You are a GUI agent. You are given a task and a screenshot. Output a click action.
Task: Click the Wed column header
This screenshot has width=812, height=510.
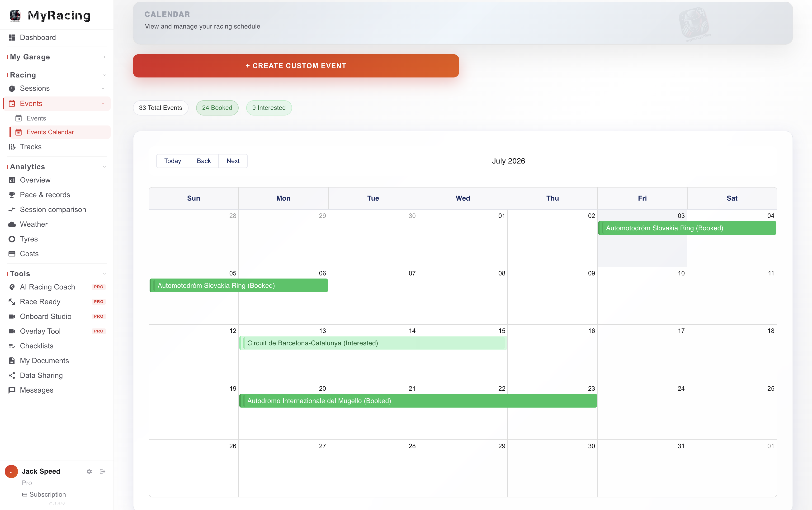tap(463, 198)
